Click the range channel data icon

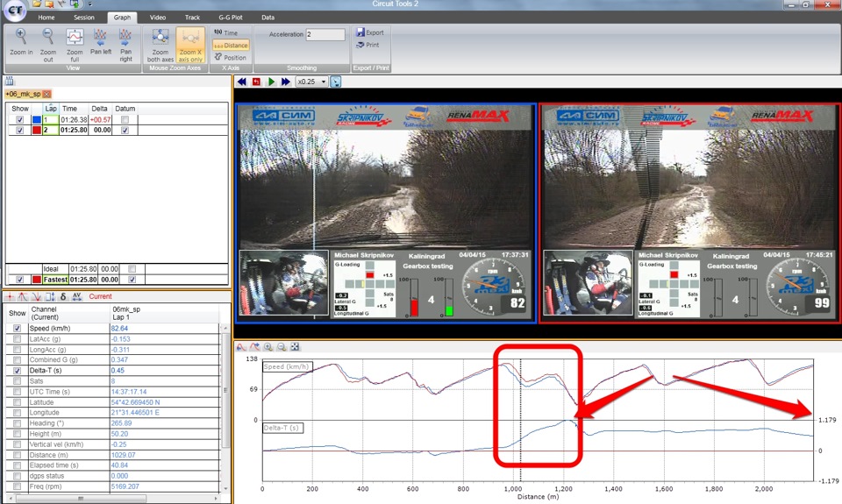tap(50, 296)
